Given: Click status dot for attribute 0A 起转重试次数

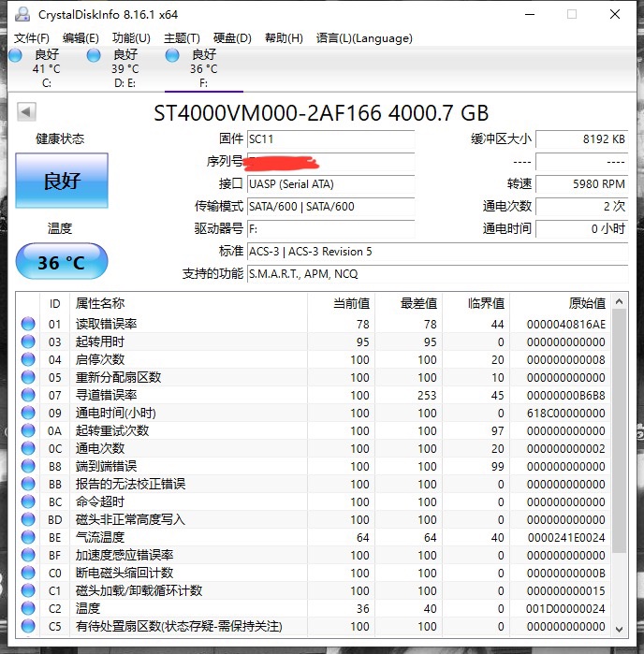Looking at the screenshot, I should coord(28,430).
